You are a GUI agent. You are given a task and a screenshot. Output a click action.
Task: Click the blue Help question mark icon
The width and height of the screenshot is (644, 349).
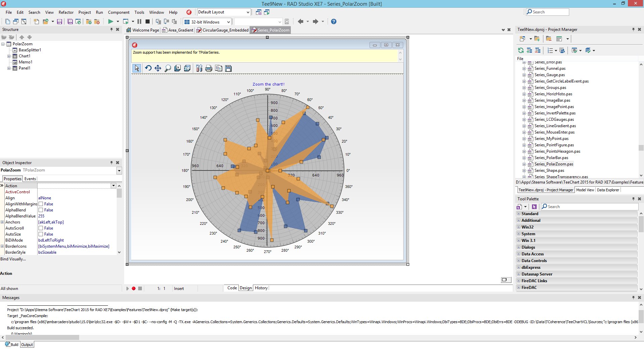pos(333,21)
